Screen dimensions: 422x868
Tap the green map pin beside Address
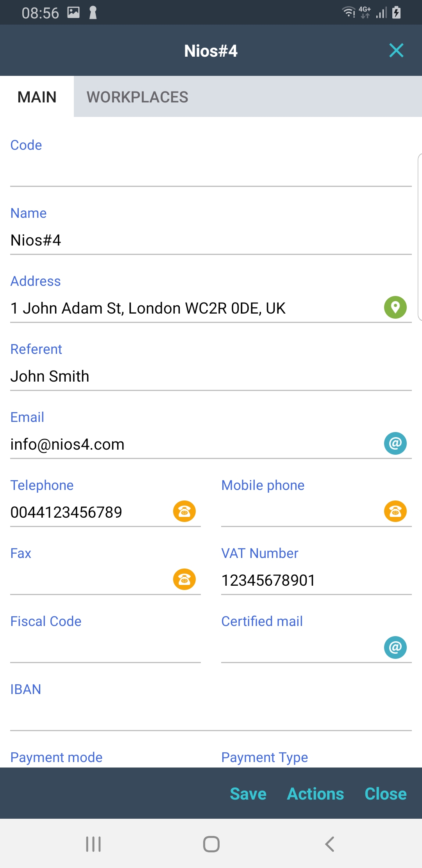point(395,307)
